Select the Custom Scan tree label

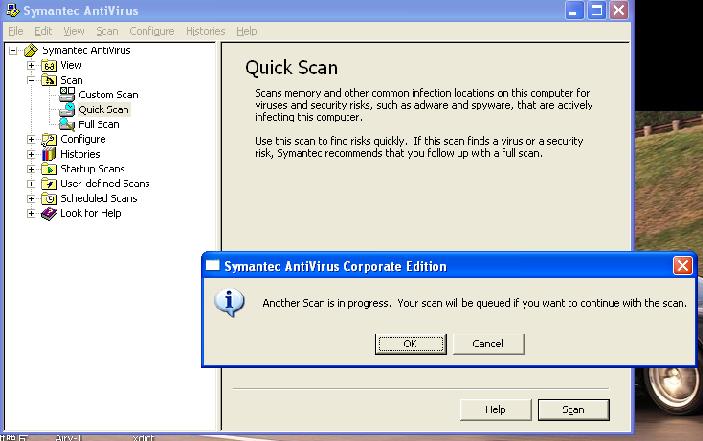pos(108,95)
